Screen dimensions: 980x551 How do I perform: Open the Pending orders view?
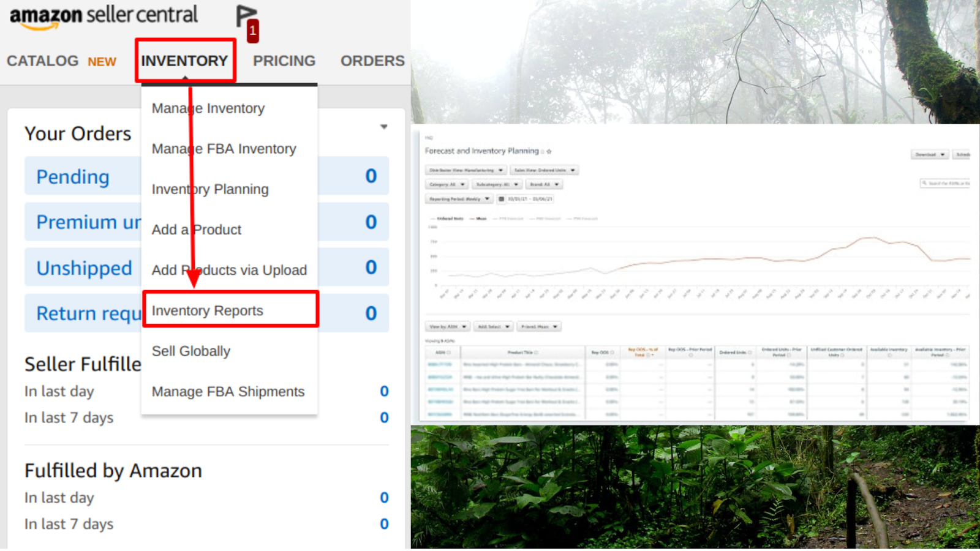point(73,176)
